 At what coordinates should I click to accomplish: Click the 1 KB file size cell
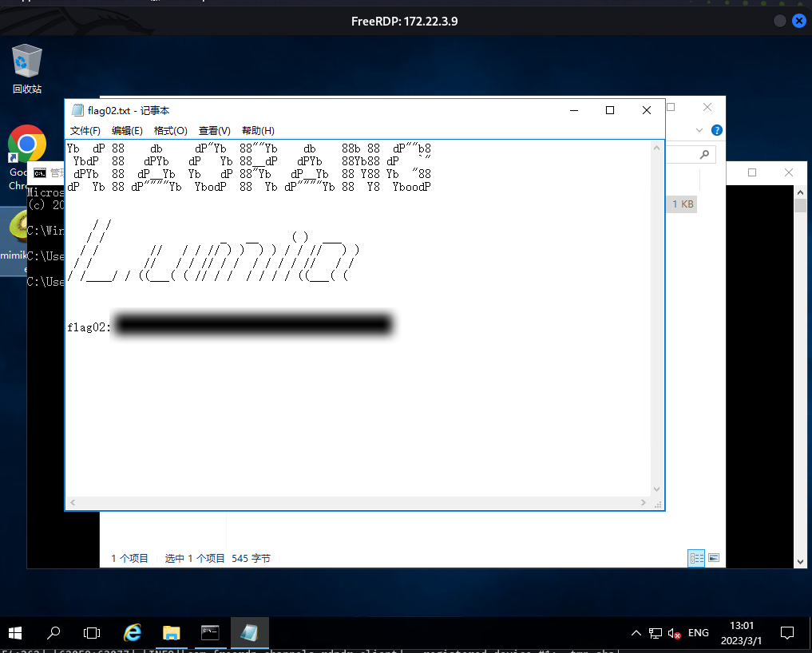click(683, 204)
